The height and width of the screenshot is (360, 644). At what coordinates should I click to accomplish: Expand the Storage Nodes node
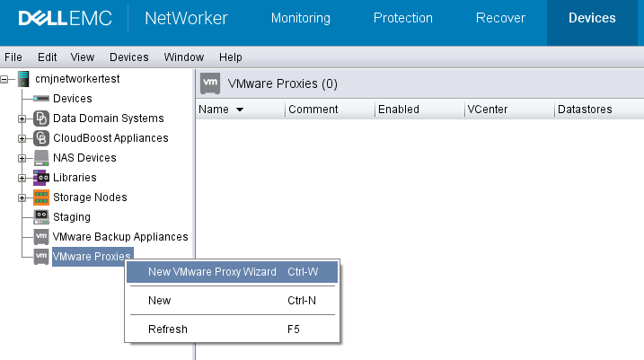[x=22, y=198]
